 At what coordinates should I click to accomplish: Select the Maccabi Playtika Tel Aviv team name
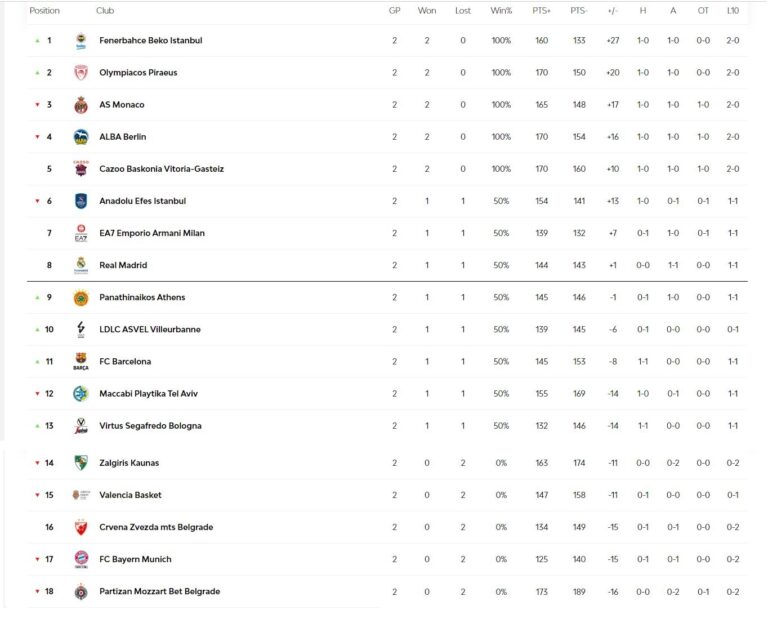tap(150, 394)
